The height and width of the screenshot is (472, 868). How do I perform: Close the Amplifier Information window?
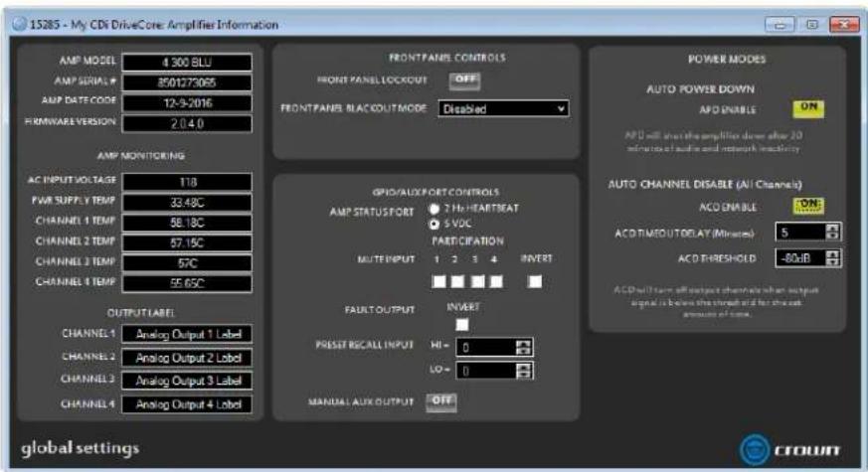click(x=844, y=25)
